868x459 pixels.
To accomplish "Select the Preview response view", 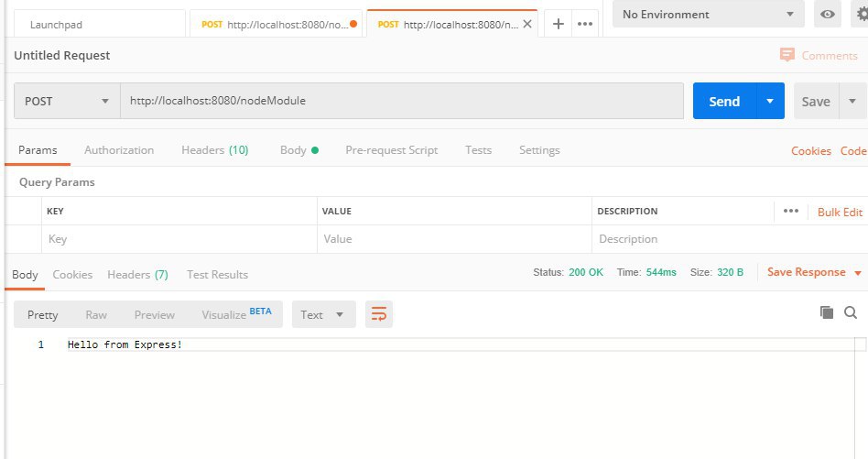I will coord(155,314).
